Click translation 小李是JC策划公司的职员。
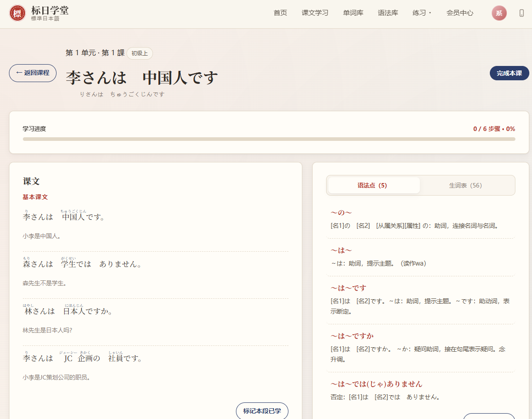This screenshot has width=532, height=419. point(57,378)
